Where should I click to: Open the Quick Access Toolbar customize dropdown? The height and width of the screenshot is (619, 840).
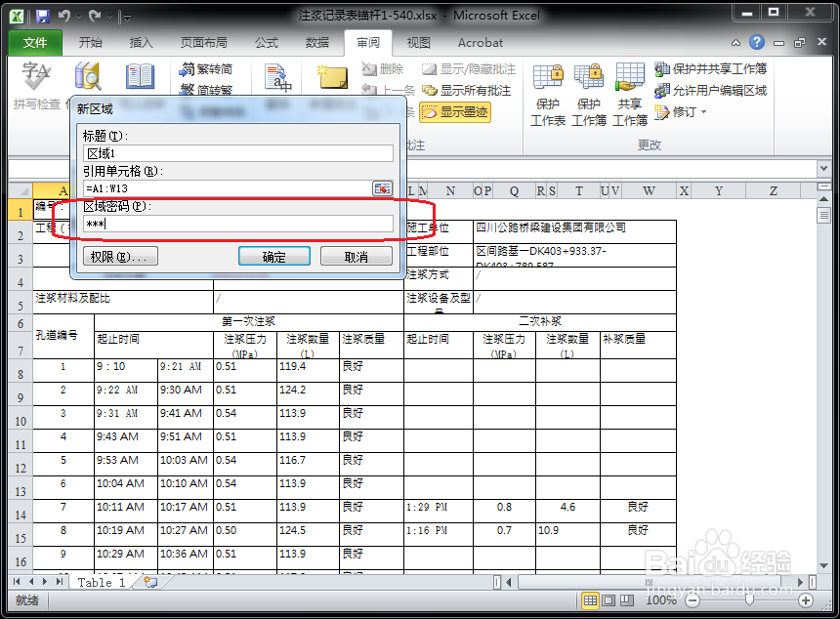click(x=126, y=17)
